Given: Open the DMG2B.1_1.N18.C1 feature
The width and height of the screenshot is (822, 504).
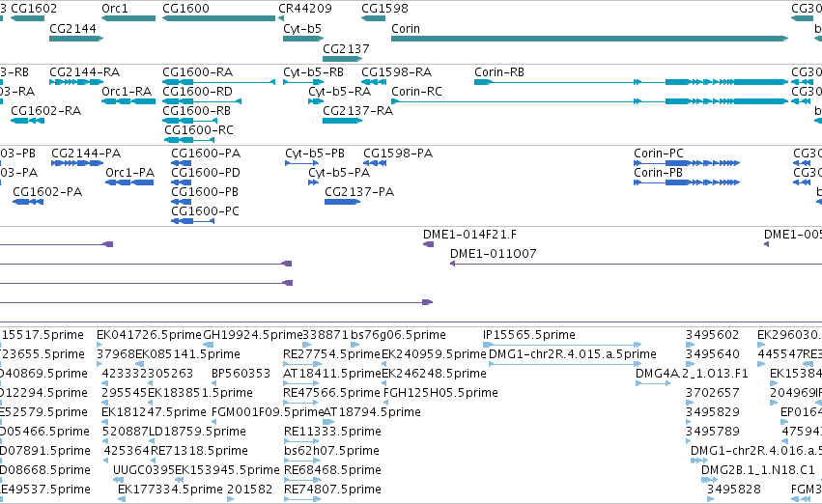Looking at the screenshot, I should [x=710, y=480].
